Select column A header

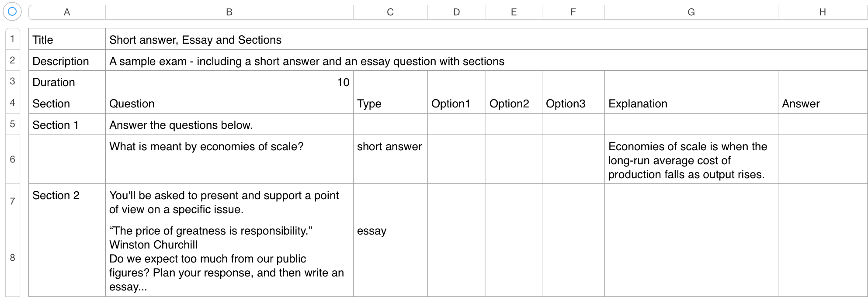click(67, 12)
